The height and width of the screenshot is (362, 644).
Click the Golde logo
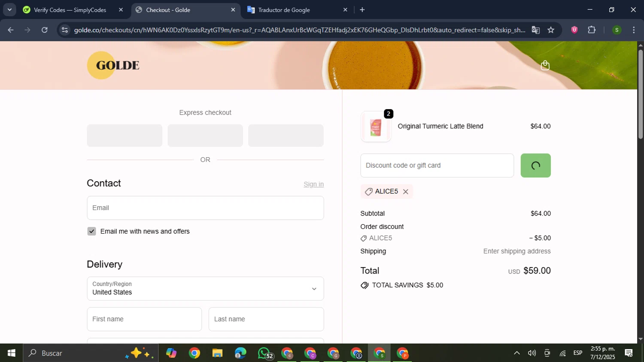pyautogui.click(x=113, y=65)
